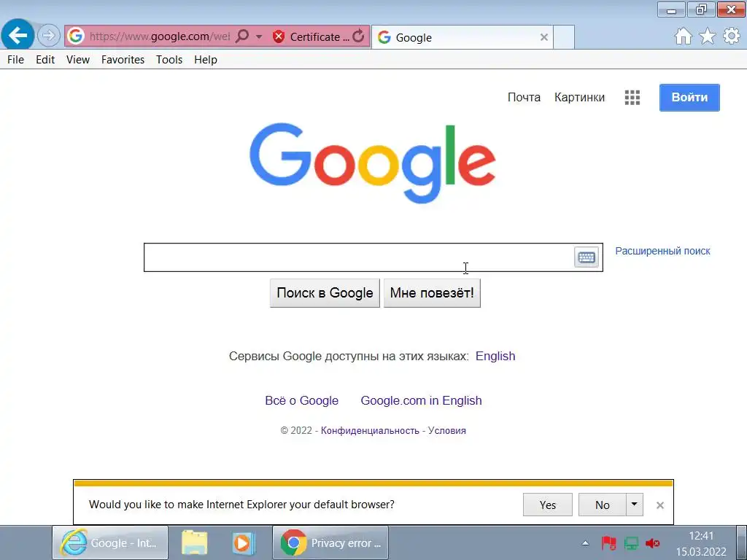747x560 pixels.
Task: Open Расширенный поиск link
Action: [662, 251]
